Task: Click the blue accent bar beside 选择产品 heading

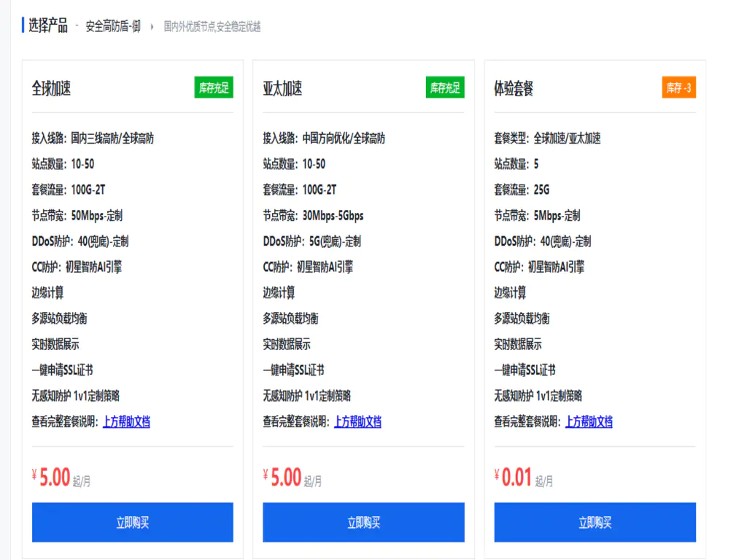Action: tap(21, 26)
